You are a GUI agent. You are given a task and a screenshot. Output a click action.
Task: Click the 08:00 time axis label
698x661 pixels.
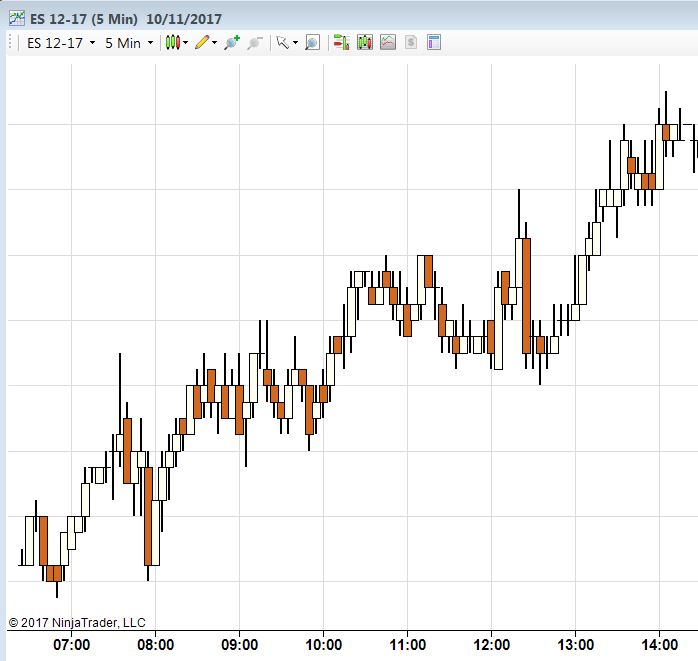tap(155, 645)
